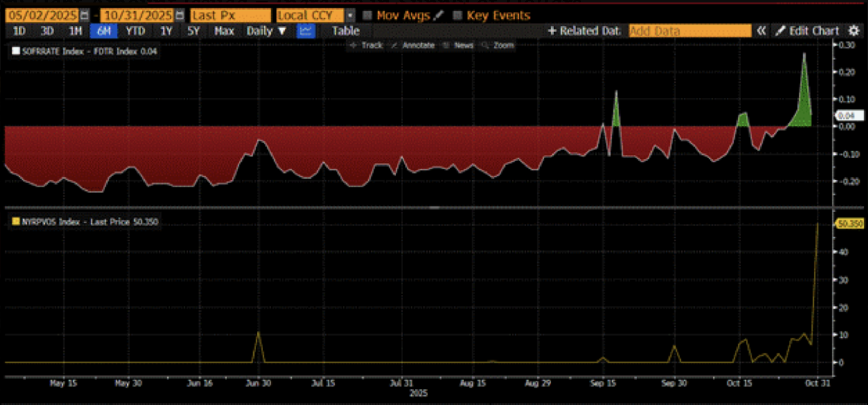
Task: Activate the Track crosshair tool
Action: [367, 46]
